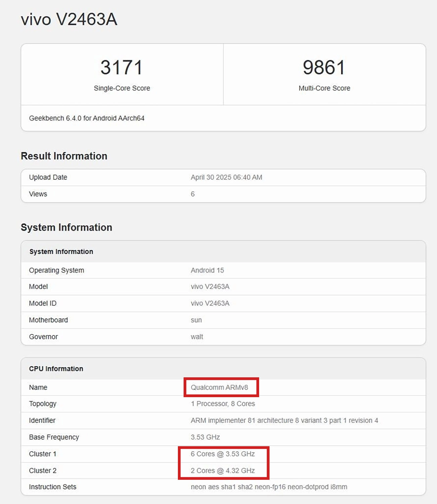Click the 'Model' row label
The width and height of the screenshot is (437, 504).
(x=38, y=287)
